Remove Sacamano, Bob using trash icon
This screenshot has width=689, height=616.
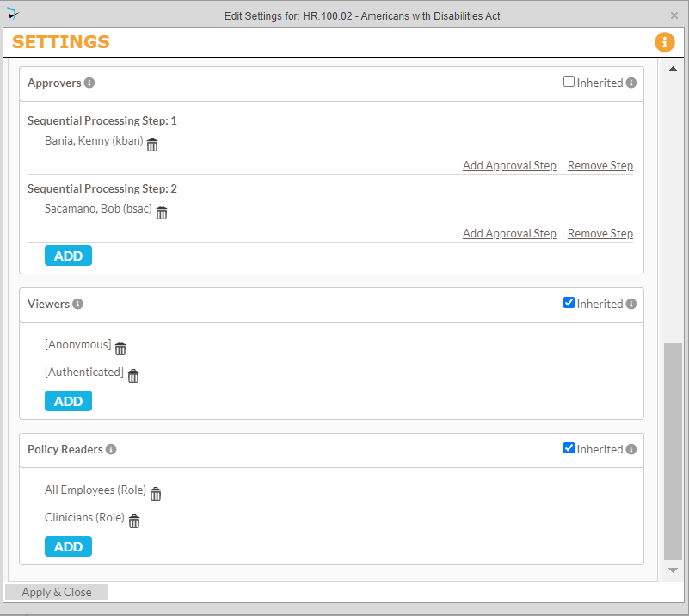tap(162, 213)
